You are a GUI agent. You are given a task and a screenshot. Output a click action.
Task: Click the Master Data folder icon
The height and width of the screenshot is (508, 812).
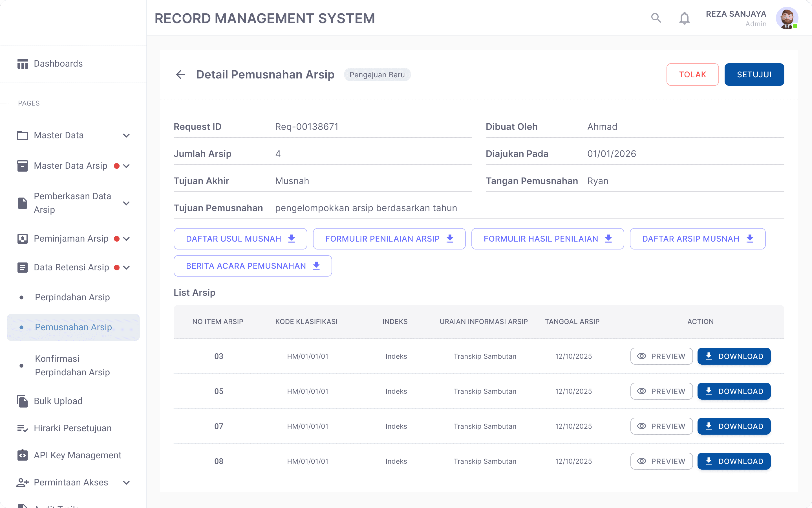pos(23,135)
